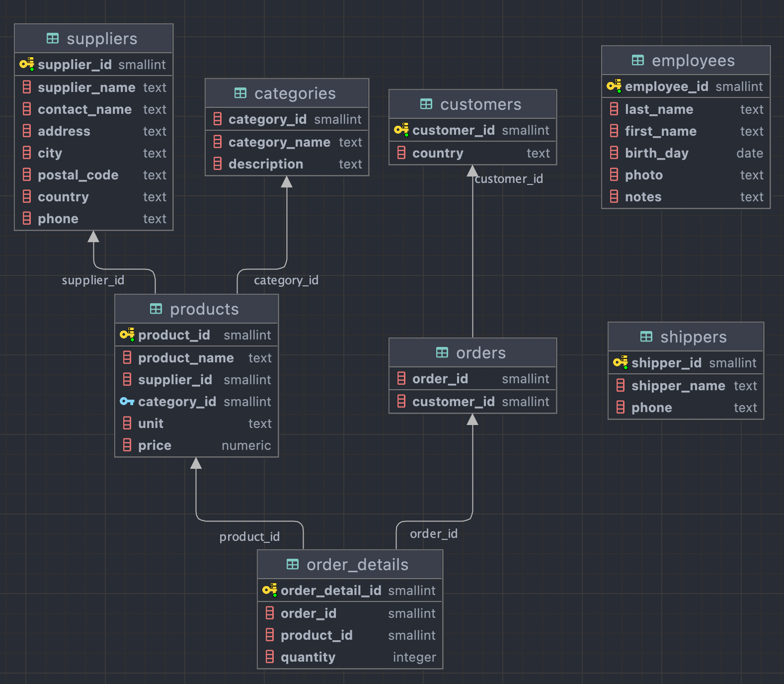Click the customers table icon in header
784x684 pixels.
426,104
